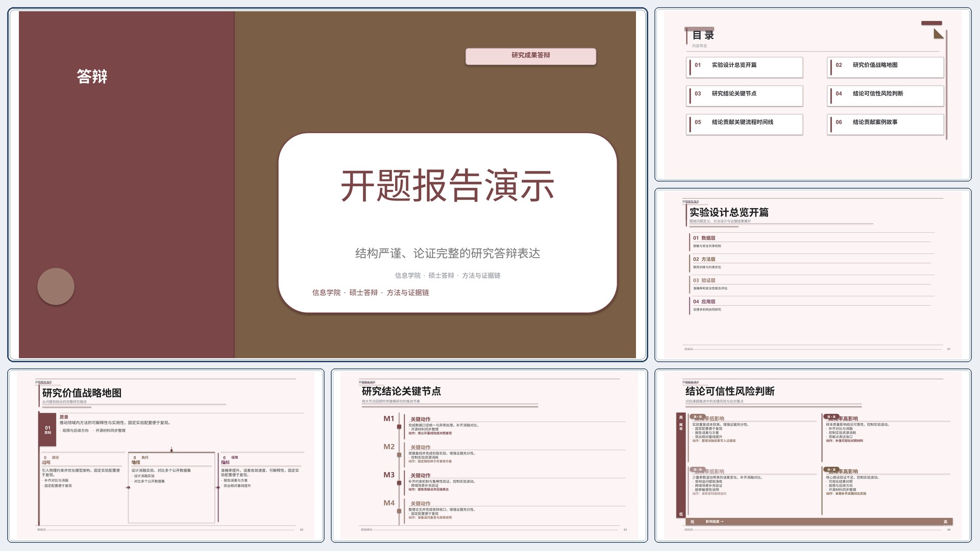Open contents entry 02 研究价值战略地图
The width and height of the screenshot is (980, 551).
886,67
